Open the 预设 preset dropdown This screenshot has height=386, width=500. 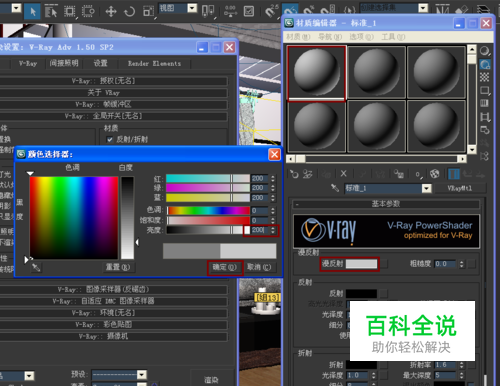point(142,375)
